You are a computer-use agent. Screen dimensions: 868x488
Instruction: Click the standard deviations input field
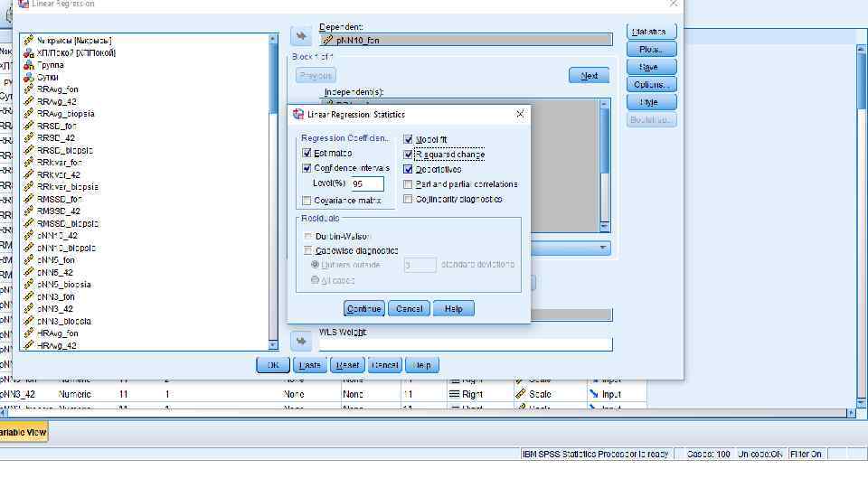pyautogui.click(x=420, y=265)
